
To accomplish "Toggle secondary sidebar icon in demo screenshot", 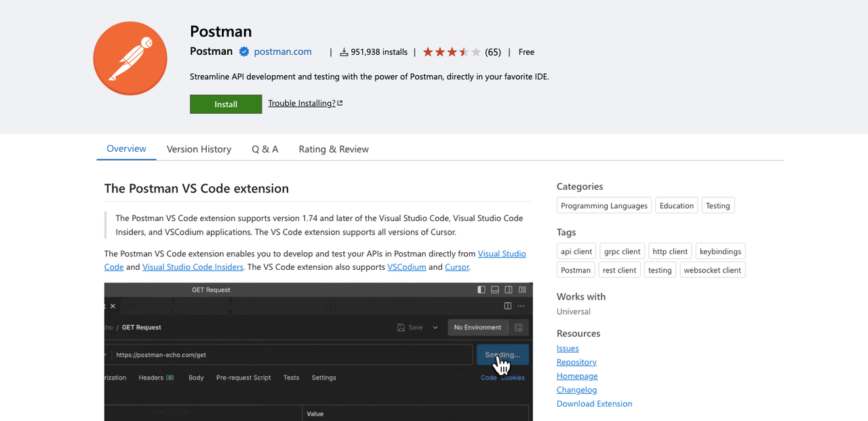I will click(x=509, y=289).
